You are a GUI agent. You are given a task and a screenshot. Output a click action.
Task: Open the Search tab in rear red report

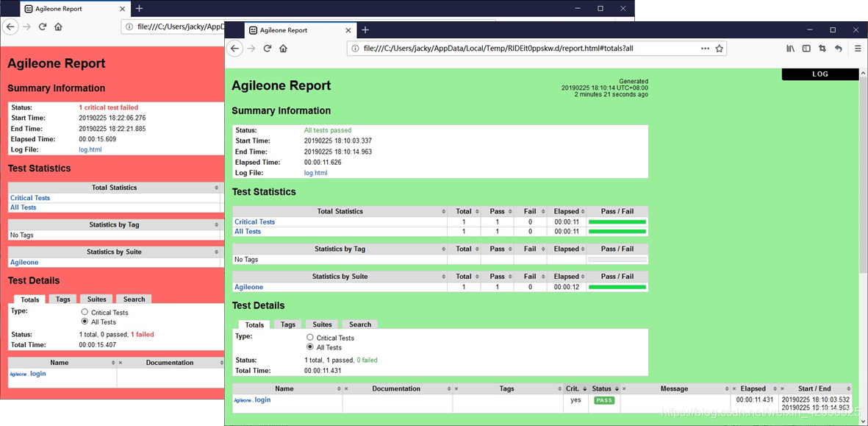click(x=134, y=299)
